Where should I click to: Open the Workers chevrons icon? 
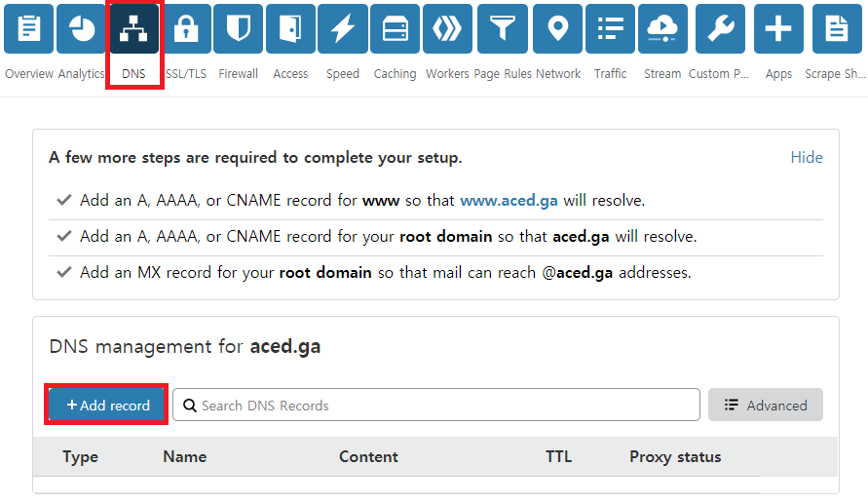point(447,29)
